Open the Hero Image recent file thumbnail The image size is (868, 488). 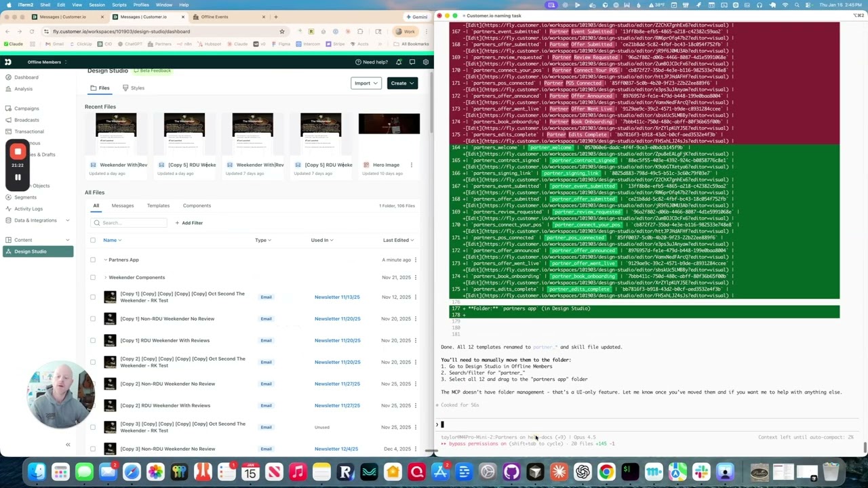pyautogui.click(x=389, y=125)
